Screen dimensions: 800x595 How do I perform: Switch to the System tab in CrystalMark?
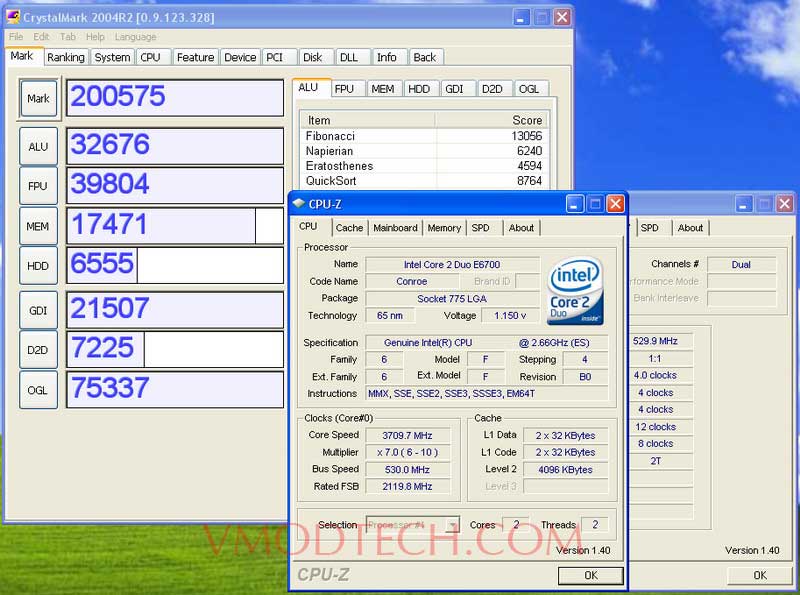112,57
